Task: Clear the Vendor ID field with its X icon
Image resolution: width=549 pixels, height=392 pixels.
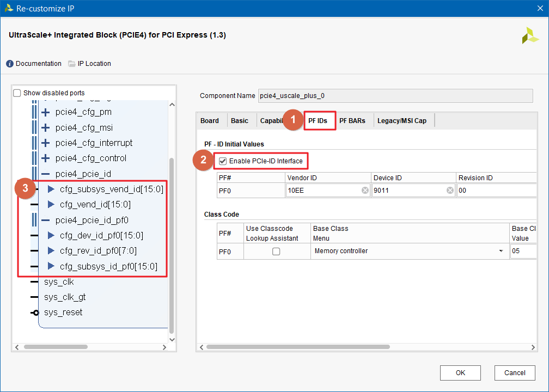Action: point(365,191)
